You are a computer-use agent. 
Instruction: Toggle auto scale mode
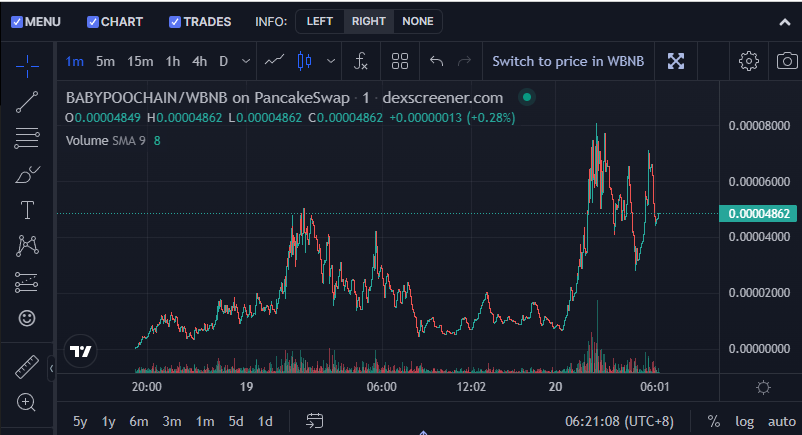pyautogui.click(x=782, y=422)
